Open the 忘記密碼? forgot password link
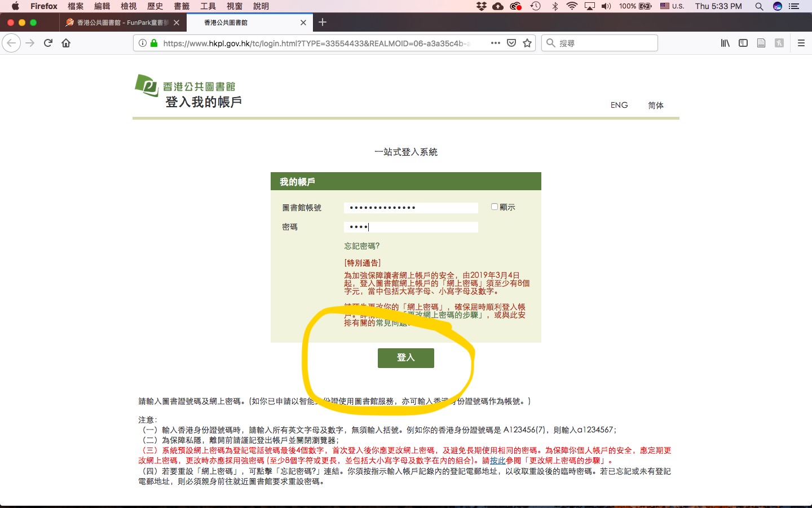 (362, 246)
